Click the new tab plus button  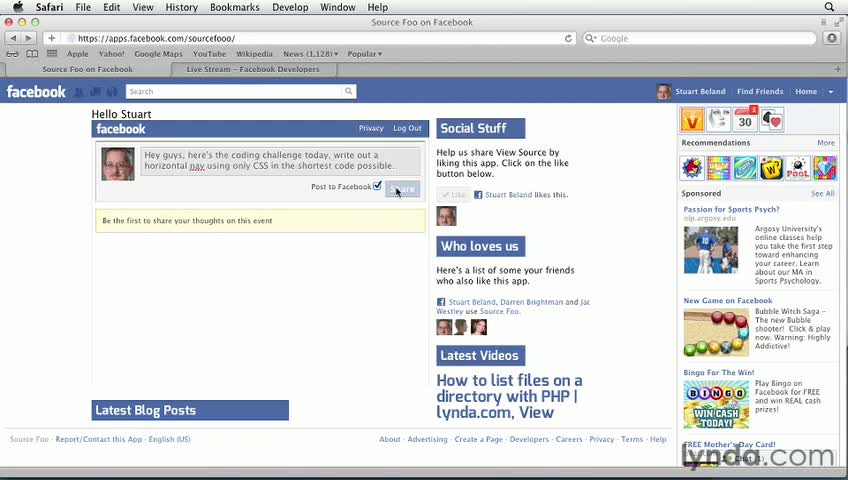pyautogui.click(x=837, y=69)
